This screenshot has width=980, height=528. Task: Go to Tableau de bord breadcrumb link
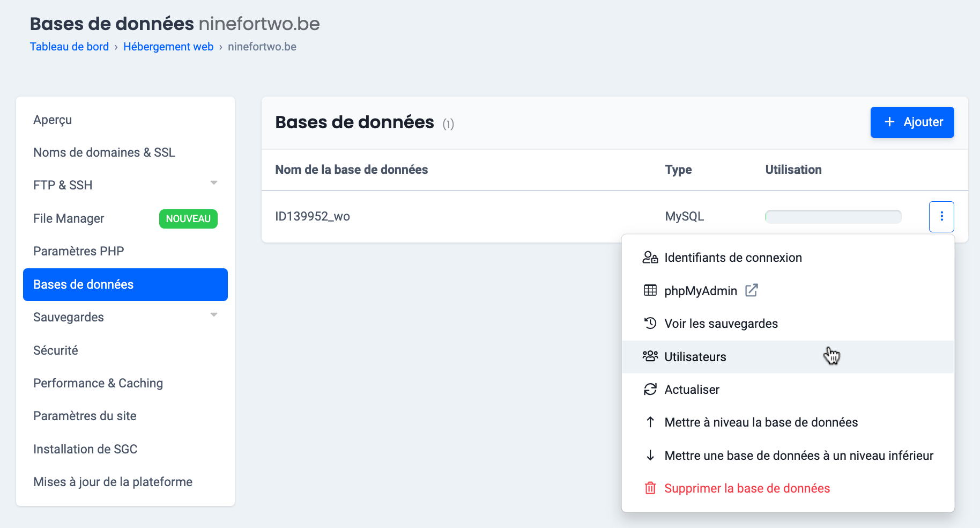coord(69,47)
